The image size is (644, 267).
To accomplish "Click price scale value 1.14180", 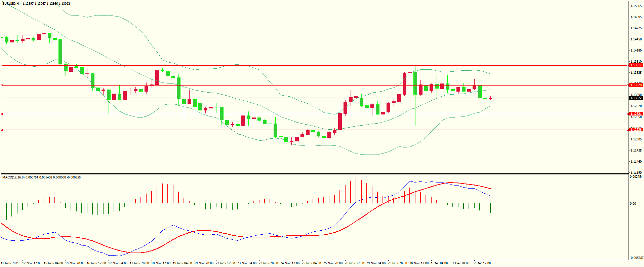I will coord(636,51).
